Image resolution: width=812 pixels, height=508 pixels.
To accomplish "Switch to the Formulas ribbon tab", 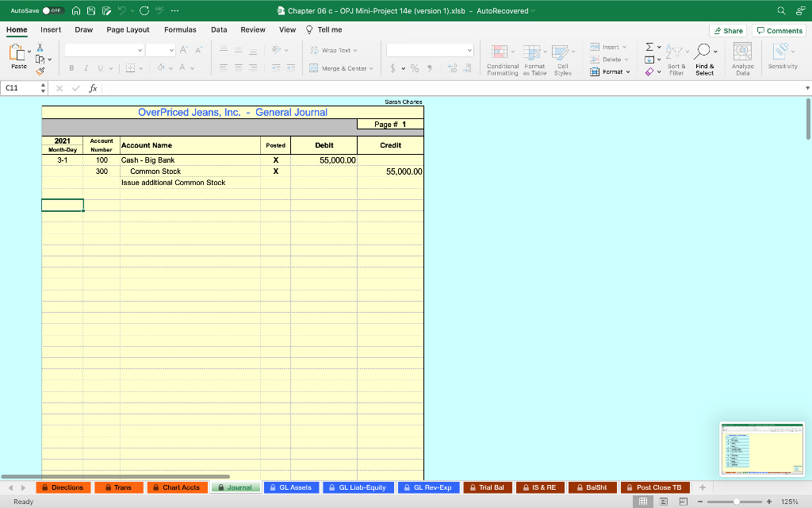I will [180, 29].
